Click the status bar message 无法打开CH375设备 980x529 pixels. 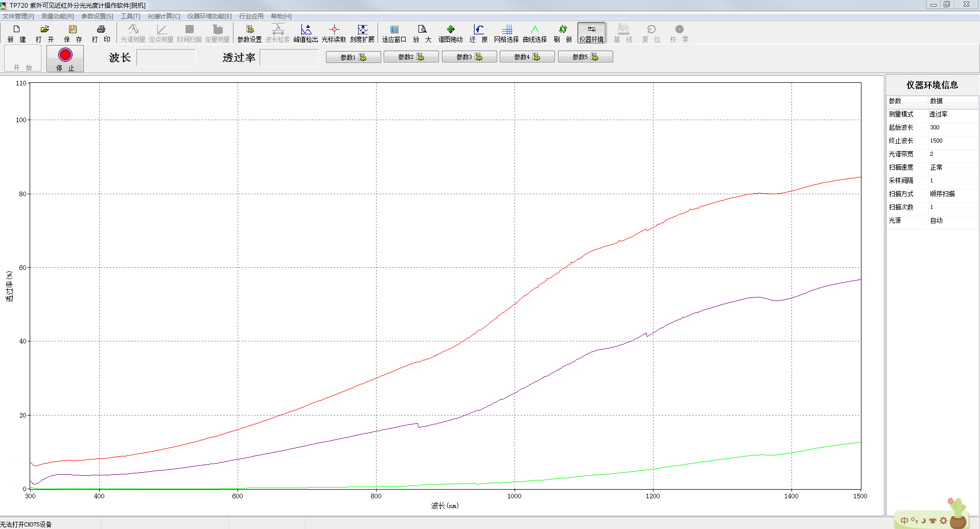(26, 524)
